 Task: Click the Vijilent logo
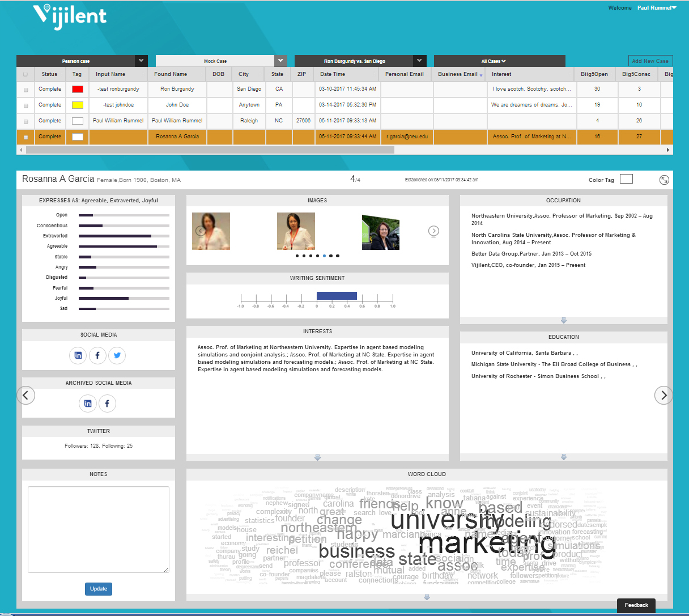coord(70,16)
